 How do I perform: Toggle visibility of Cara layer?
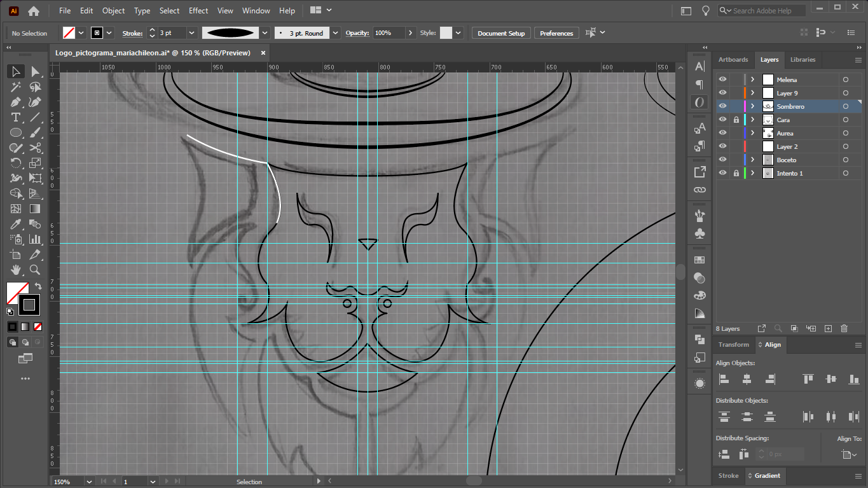click(722, 120)
